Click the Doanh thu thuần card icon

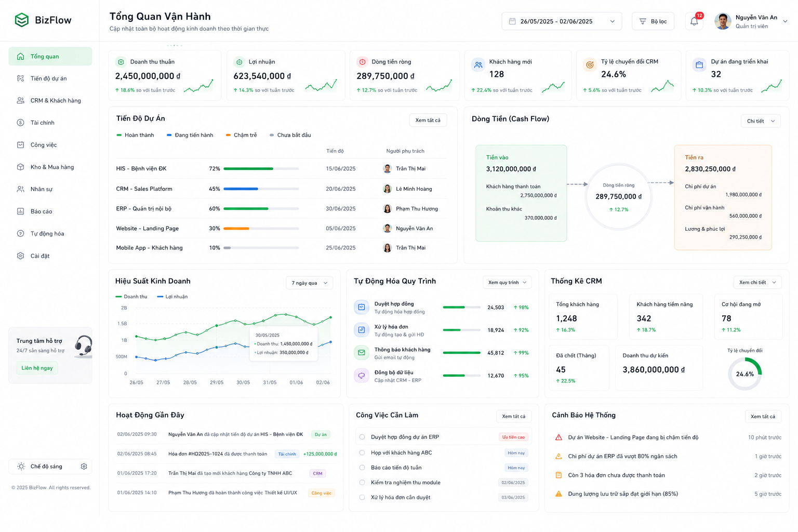pyautogui.click(x=121, y=62)
